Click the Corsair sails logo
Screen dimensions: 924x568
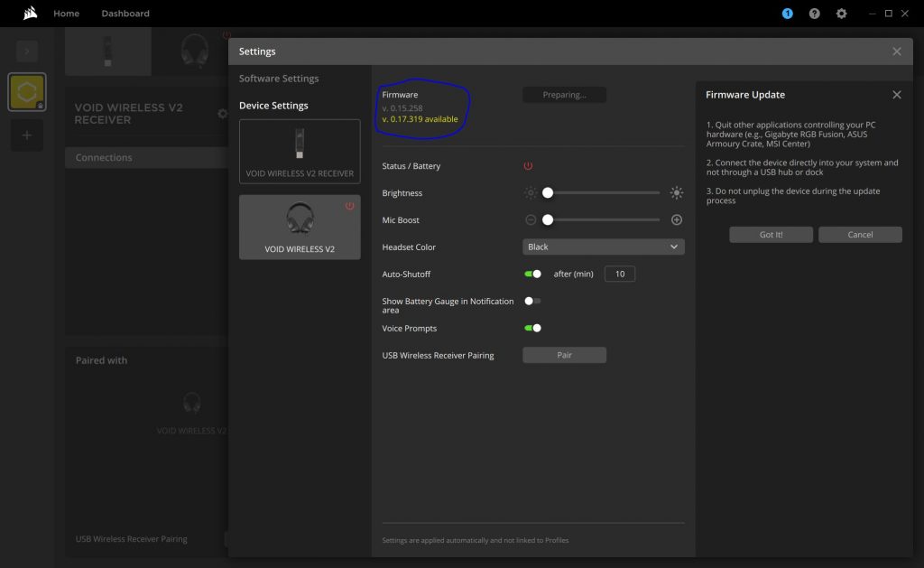coord(30,13)
